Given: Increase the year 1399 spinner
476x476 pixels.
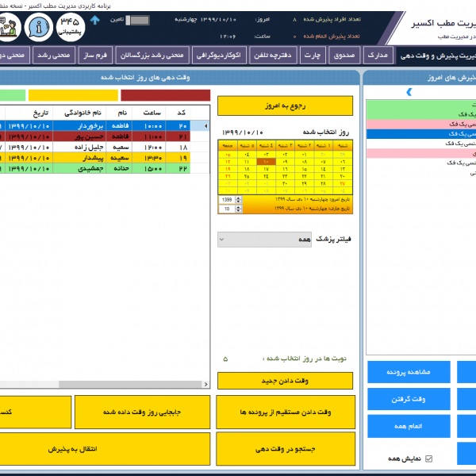Looking at the screenshot, I should (x=237, y=198).
